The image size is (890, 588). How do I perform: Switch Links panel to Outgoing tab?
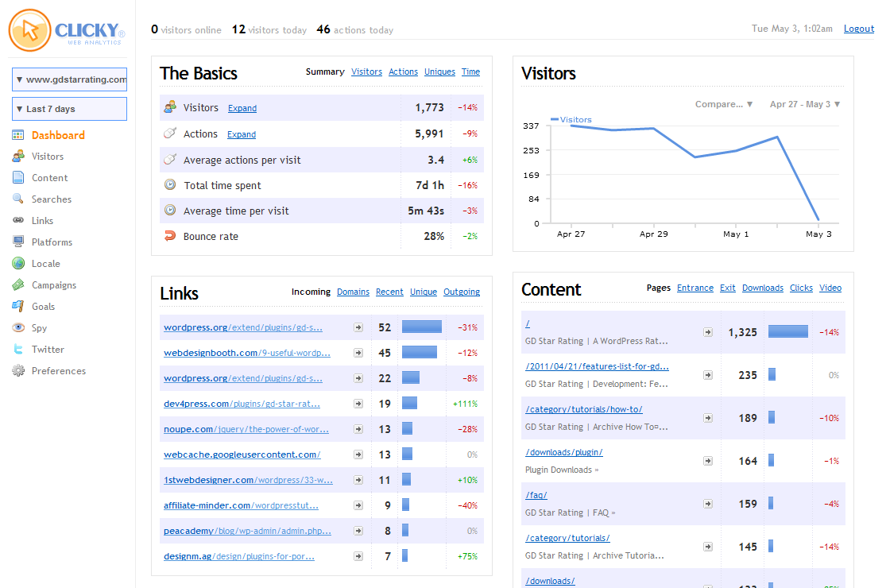point(462,292)
